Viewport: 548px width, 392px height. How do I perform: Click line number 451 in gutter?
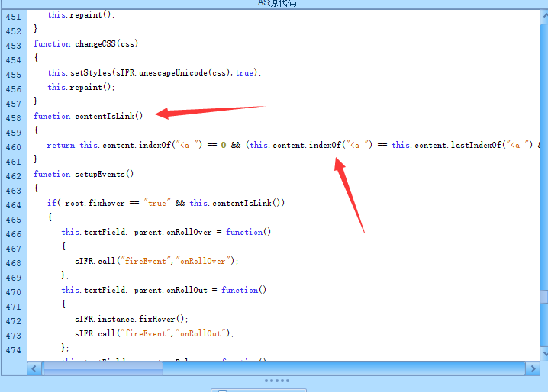[x=13, y=17]
